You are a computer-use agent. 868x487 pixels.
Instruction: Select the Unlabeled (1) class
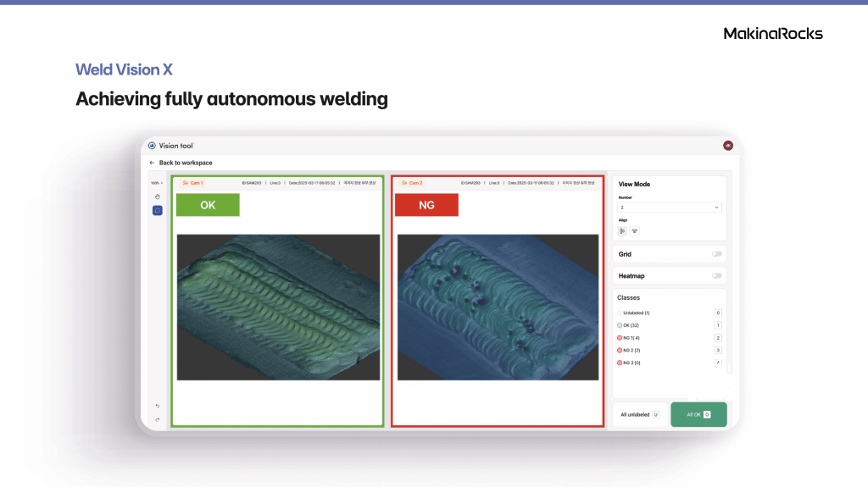633,313
